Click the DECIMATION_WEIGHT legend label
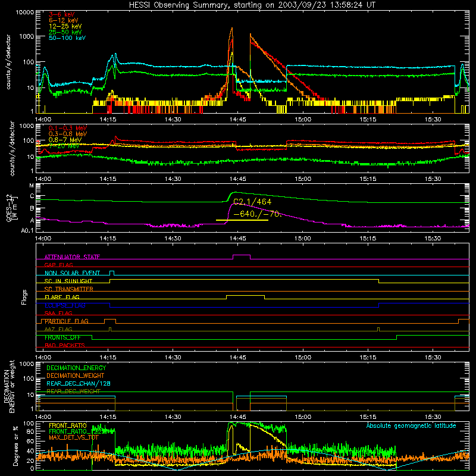Viewport: 476px width, 476px height. pos(76,375)
